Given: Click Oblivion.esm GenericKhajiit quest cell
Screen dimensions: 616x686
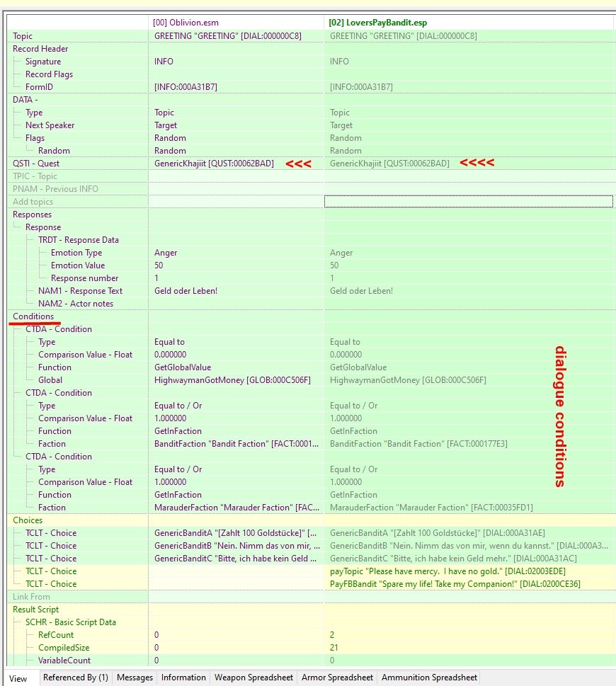Looking at the screenshot, I should pos(236,164).
